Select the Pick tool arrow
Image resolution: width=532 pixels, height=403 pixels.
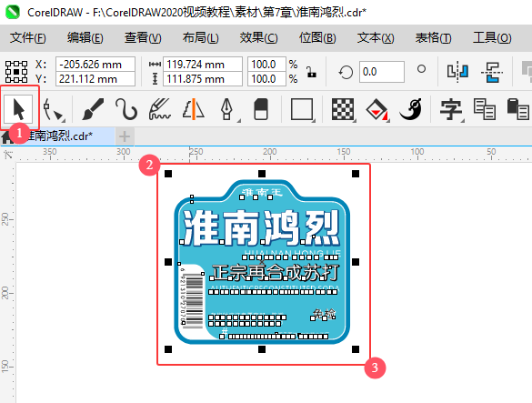point(18,109)
